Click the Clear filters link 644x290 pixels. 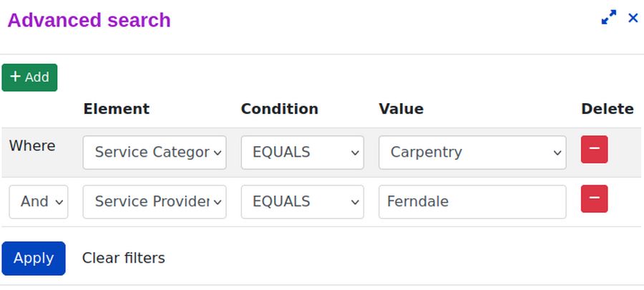(124, 258)
